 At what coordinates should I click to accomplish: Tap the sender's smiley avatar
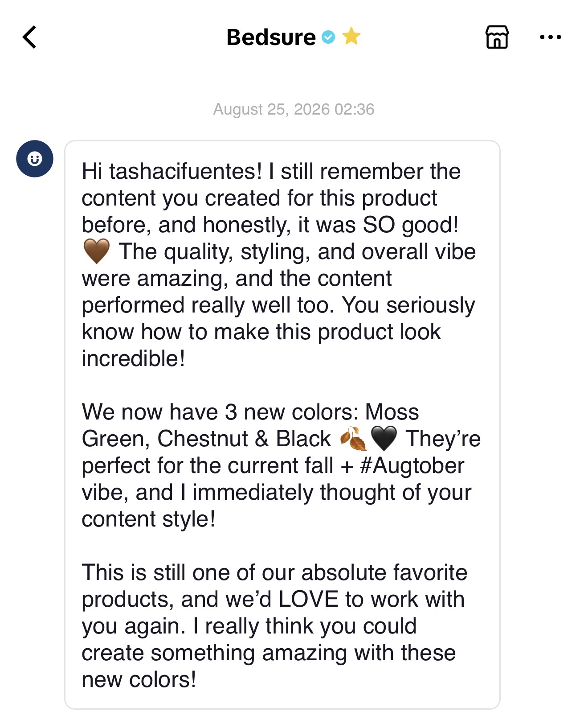pos(35,159)
